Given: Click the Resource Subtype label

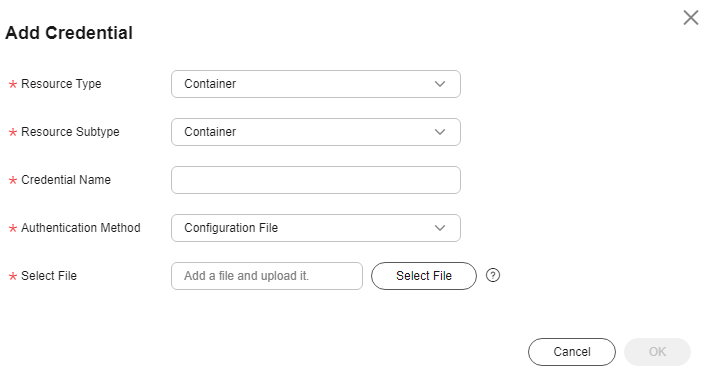Looking at the screenshot, I should pos(70,132).
